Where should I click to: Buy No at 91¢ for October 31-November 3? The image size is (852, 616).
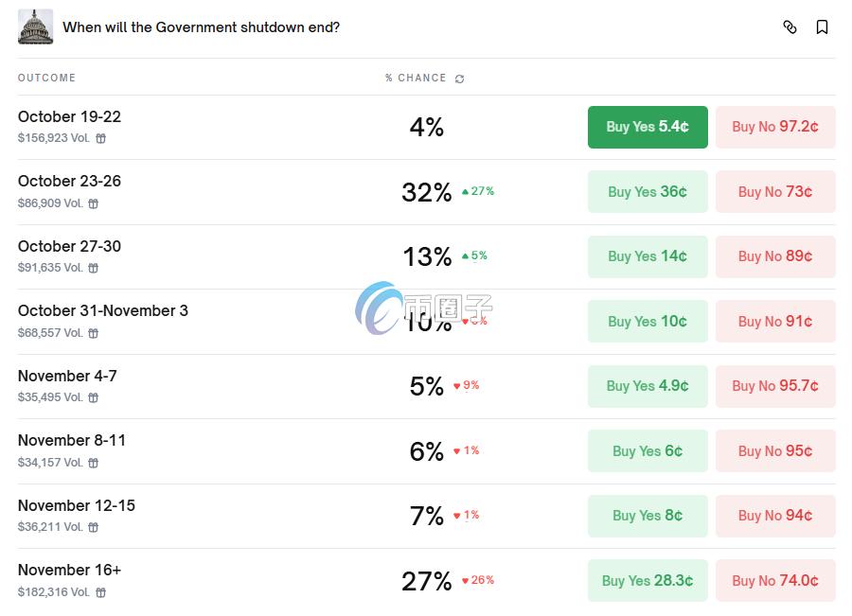[x=775, y=322]
